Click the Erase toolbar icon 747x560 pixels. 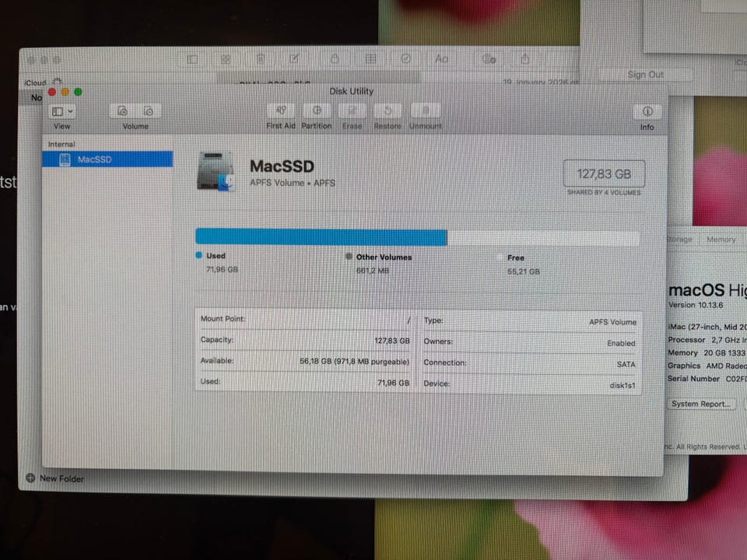point(352,110)
